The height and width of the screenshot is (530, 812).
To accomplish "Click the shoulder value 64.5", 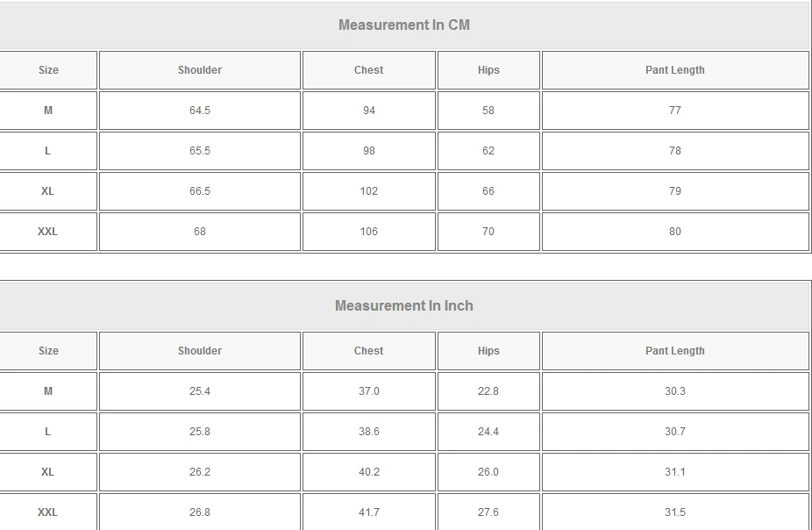I will click(200, 111).
